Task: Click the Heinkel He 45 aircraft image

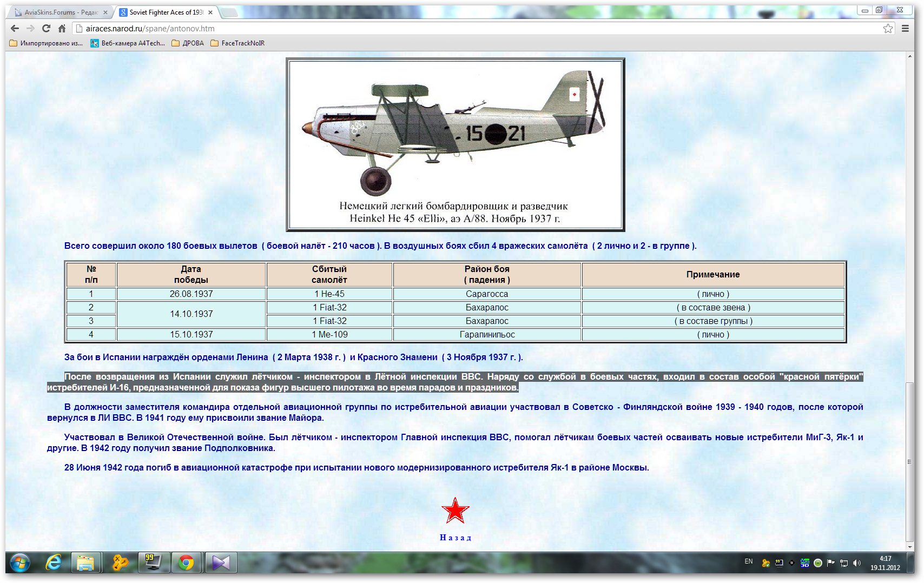Action: pos(455,144)
